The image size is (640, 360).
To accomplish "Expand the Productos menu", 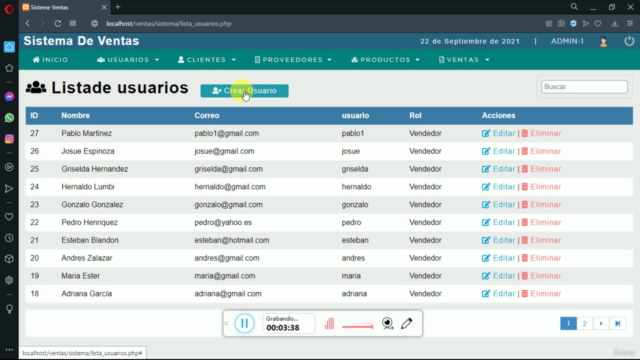I will (385, 60).
